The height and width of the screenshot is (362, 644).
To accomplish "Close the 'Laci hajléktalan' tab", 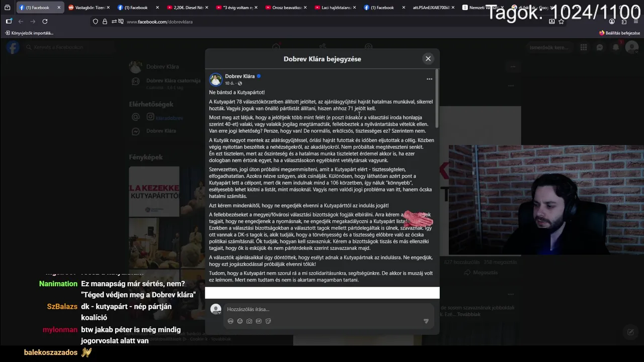I will point(355,8).
